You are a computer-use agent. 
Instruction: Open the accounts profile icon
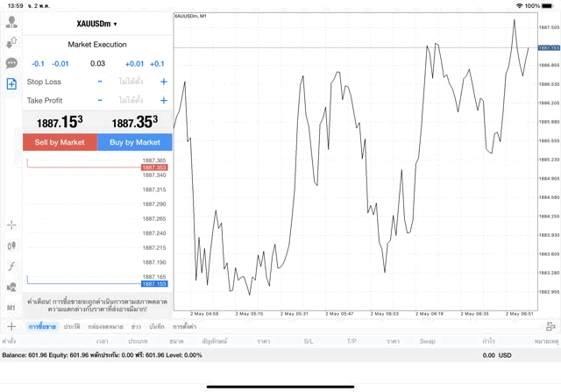(11, 22)
